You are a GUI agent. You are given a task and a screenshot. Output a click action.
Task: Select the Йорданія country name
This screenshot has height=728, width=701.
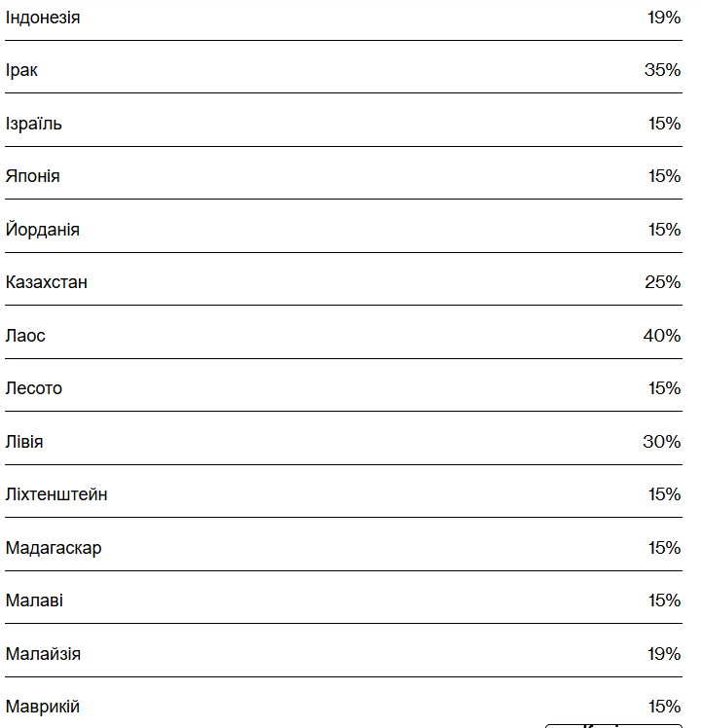pyautogui.click(x=43, y=230)
